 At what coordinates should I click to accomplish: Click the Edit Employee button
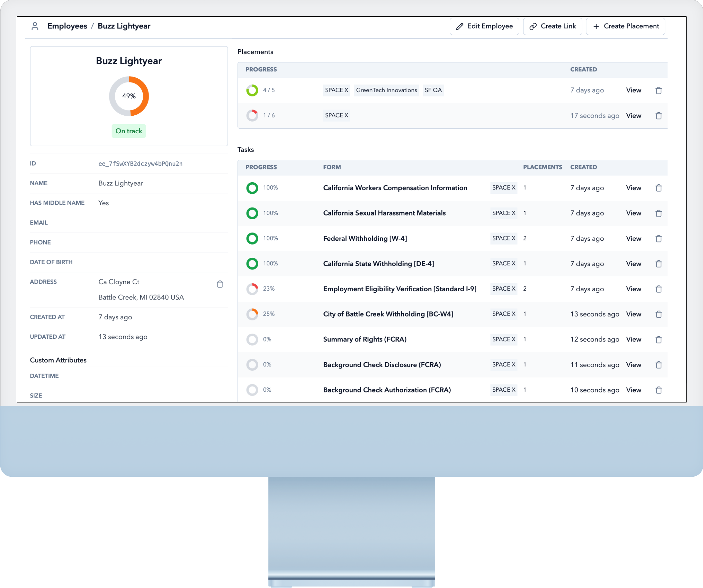pos(484,26)
